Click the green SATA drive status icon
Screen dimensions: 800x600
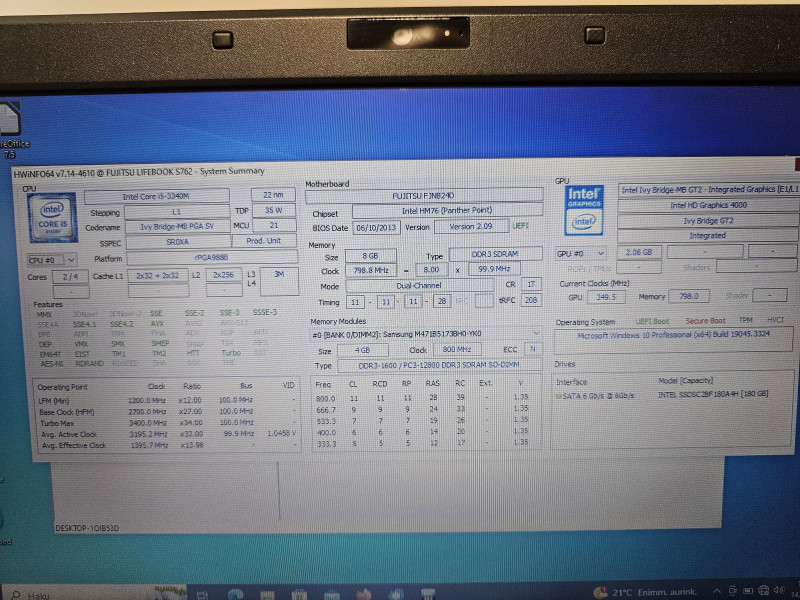558,396
